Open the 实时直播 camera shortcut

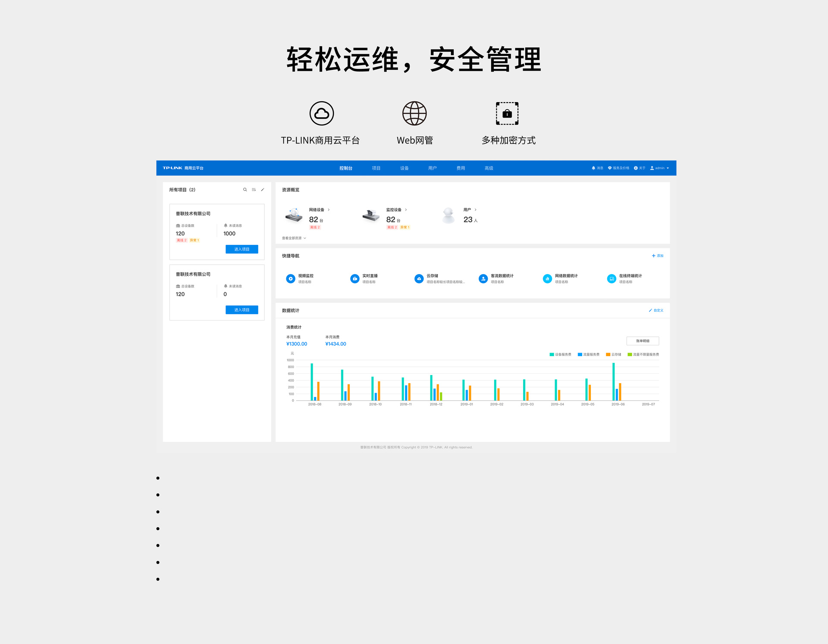pos(355,279)
